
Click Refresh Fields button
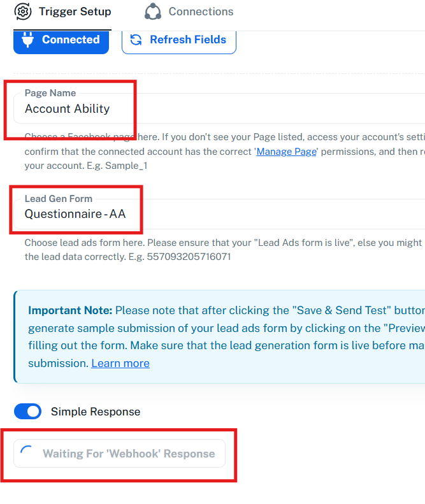pyautogui.click(x=179, y=40)
